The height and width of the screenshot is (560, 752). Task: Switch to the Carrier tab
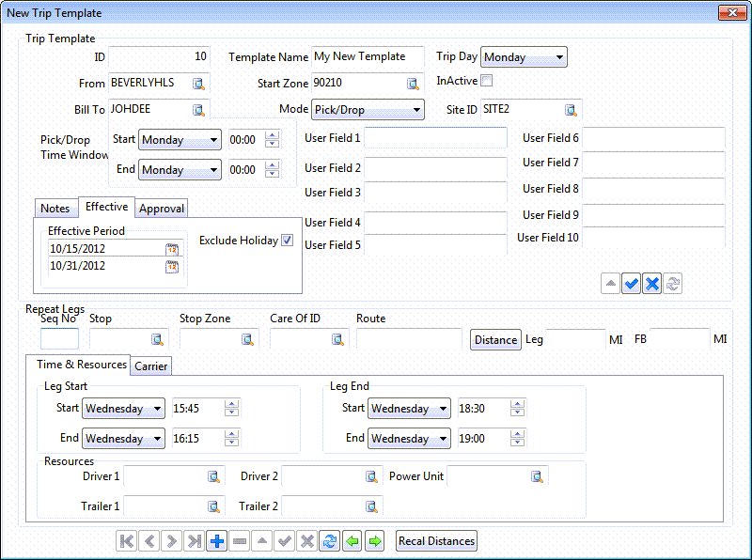click(151, 366)
